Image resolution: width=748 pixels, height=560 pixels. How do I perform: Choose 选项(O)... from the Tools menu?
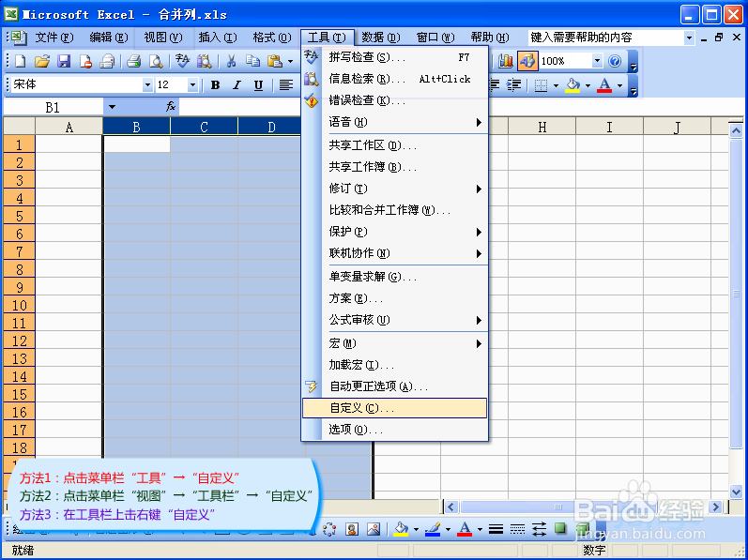(x=394, y=430)
